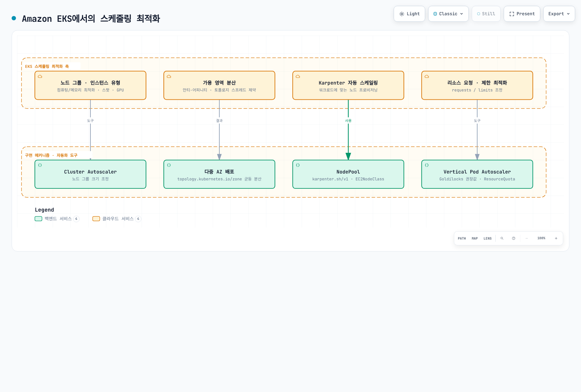
Task: Click green 백엔드 서비스 legend swatch
Action: 38,219
